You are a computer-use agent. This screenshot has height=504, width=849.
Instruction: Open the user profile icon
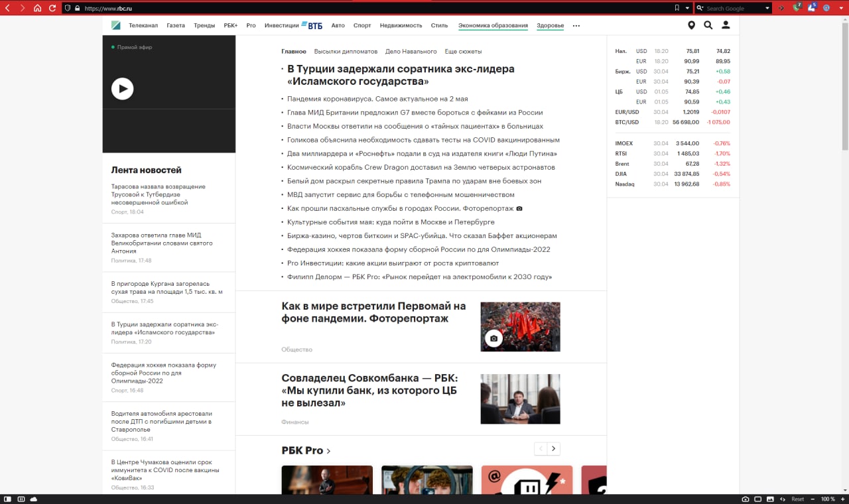726,25
